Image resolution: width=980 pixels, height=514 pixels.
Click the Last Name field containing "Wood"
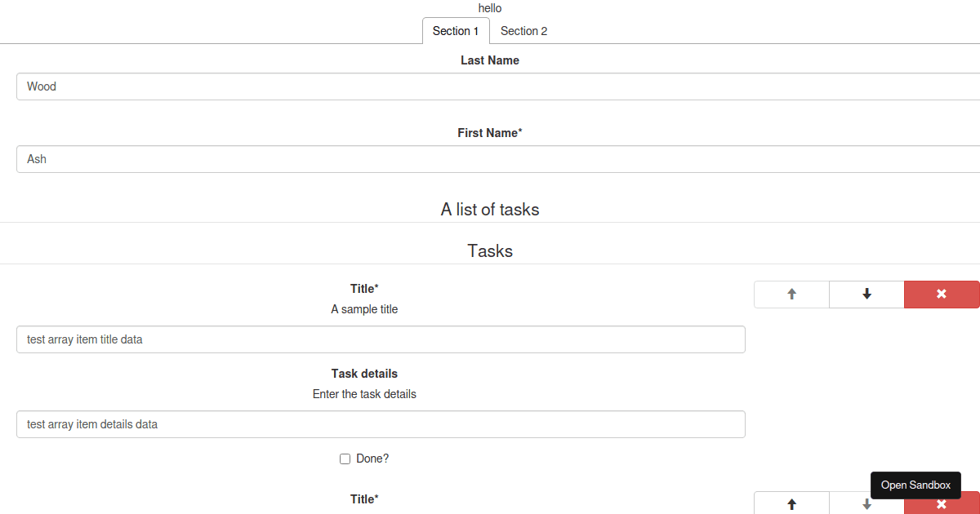click(327, 86)
